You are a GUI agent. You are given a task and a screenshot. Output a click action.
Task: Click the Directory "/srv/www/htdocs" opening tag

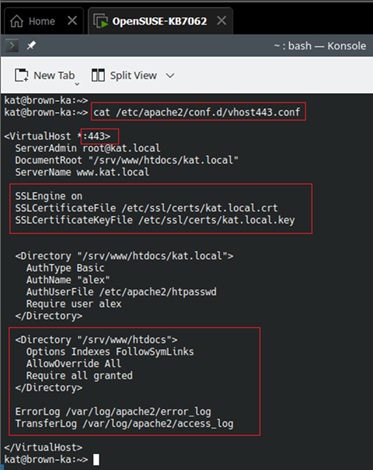pyautogui.click(x=96, y=340)
